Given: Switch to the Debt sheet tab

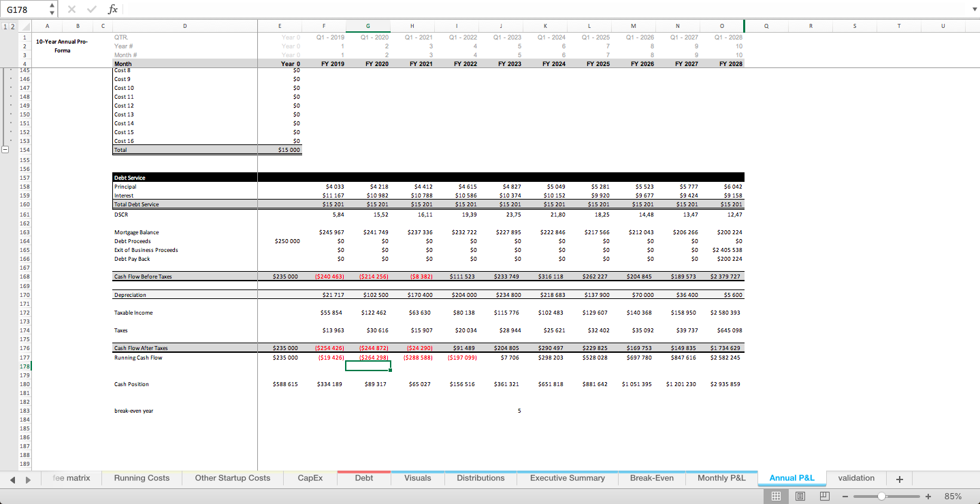Looking at the screenshot, I should [x=363, y=478].
